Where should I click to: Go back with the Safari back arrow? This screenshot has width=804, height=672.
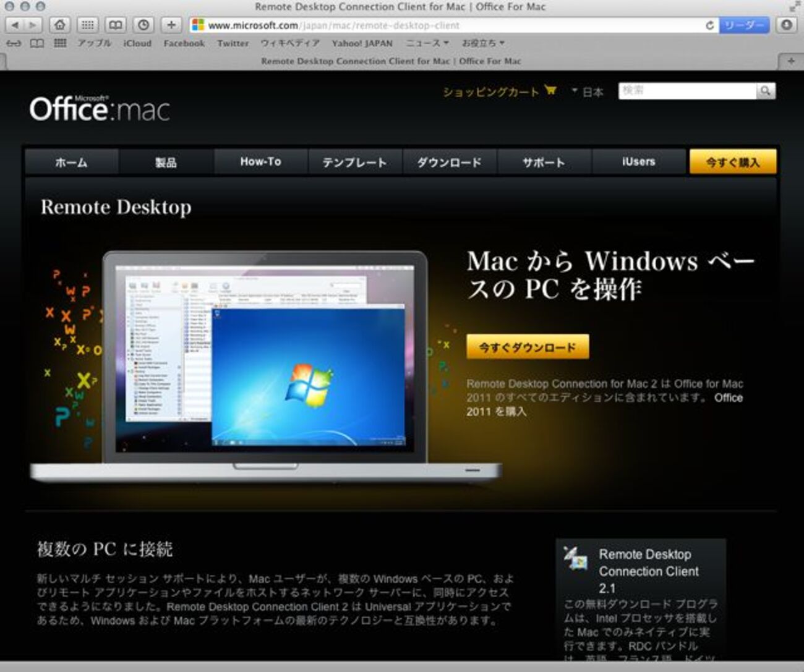click(15, 25)
